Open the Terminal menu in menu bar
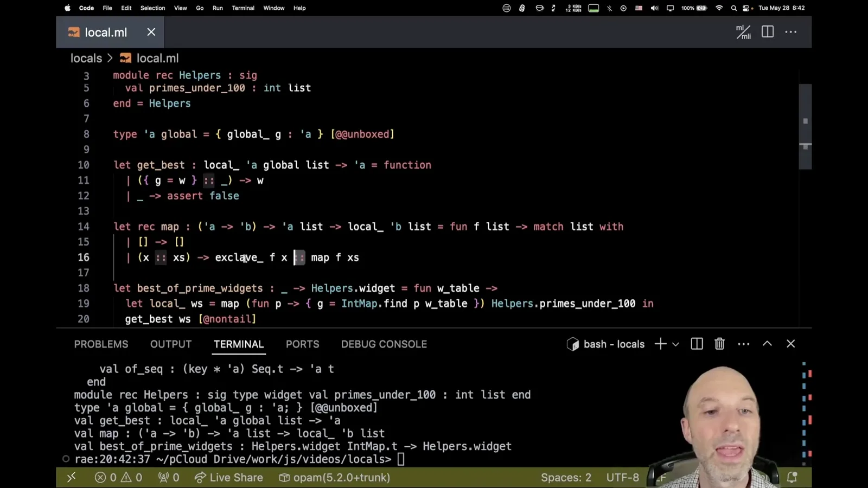The image size is (868, 488). coord(243,8)
